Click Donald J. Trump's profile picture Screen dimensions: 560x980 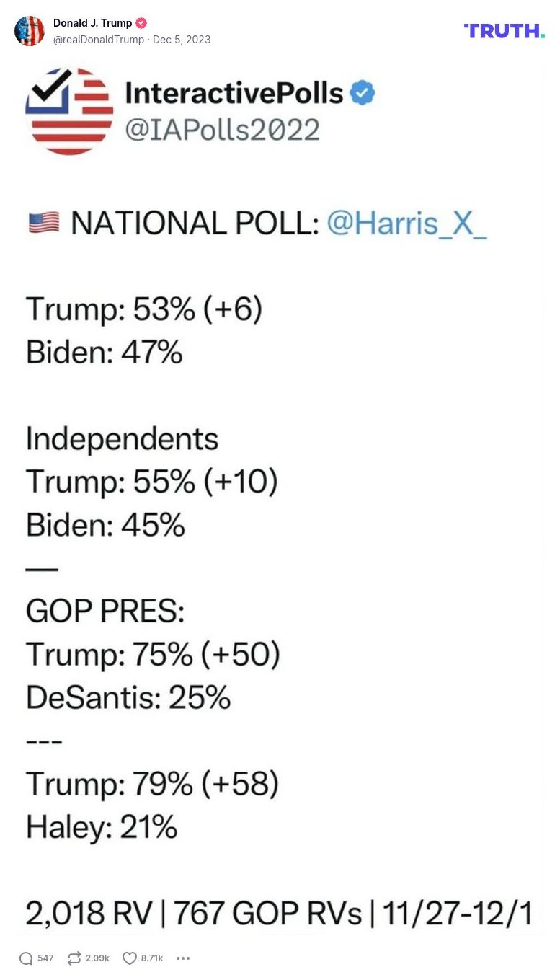30,31
